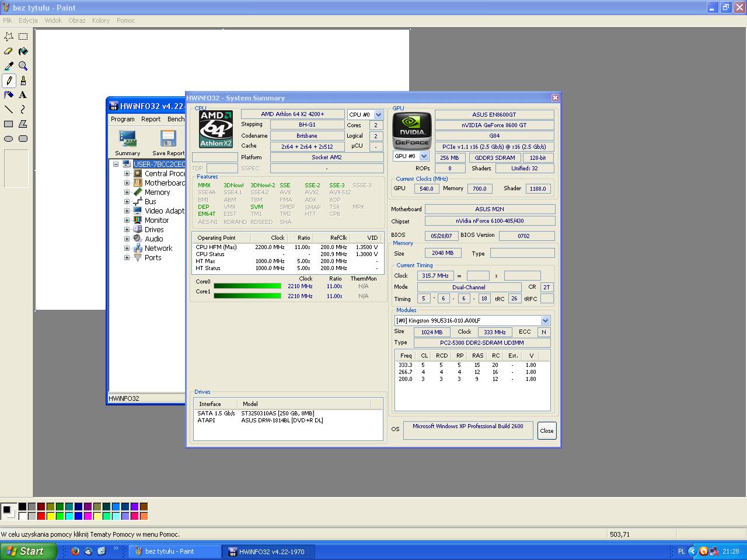
Task: Pick the Eraser tool in Paint
Action: pyautogui.click(x=9, y=51)
